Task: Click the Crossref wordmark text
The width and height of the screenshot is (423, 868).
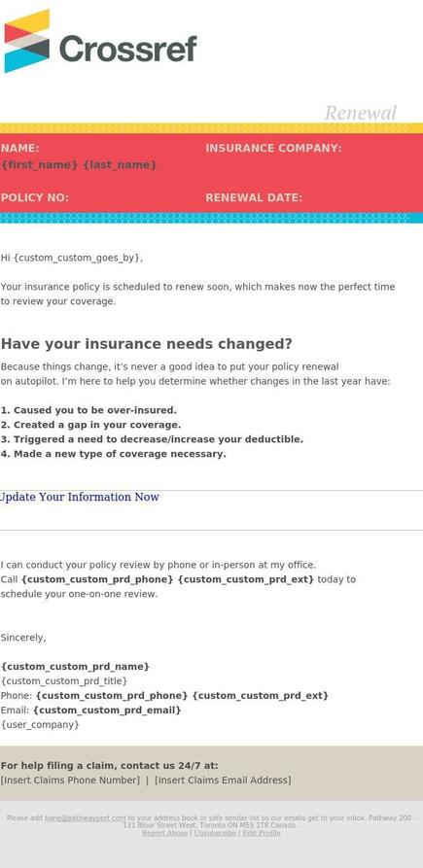Action: [128, 49]
